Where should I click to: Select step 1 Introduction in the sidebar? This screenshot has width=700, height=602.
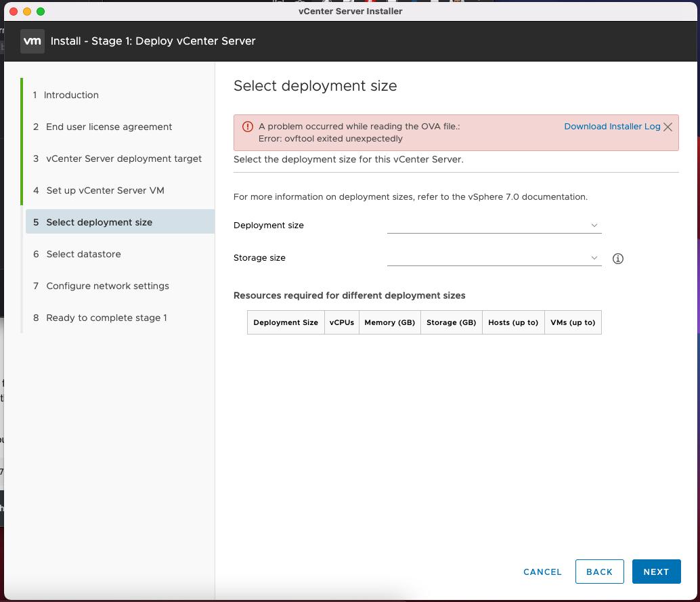pyautogui.click(x=70, y=95)
